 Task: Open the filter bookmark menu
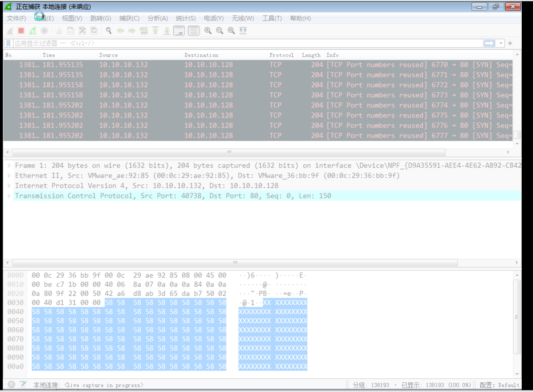[x=8, y=43]
